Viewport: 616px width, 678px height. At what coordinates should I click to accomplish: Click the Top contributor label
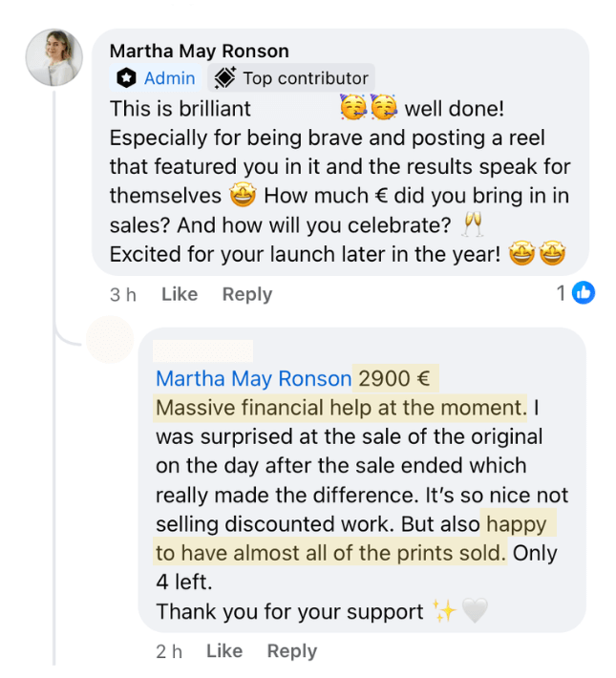(x=305, y=78)
